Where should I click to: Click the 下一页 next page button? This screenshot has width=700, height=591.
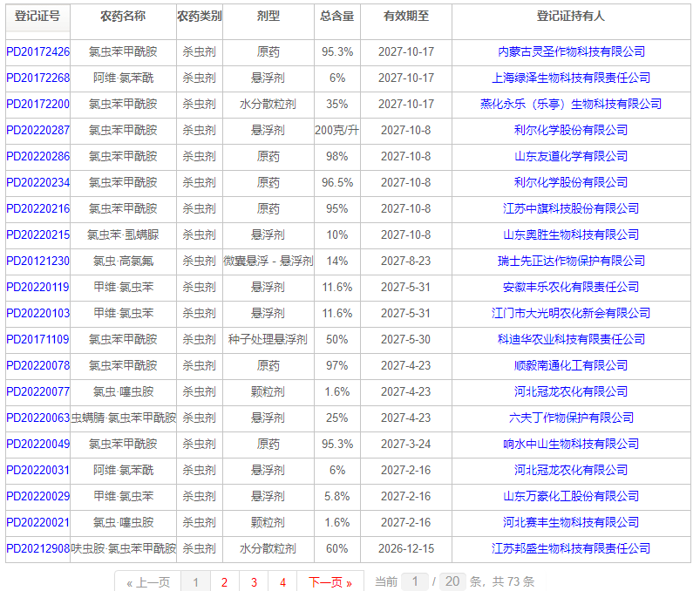330,582
